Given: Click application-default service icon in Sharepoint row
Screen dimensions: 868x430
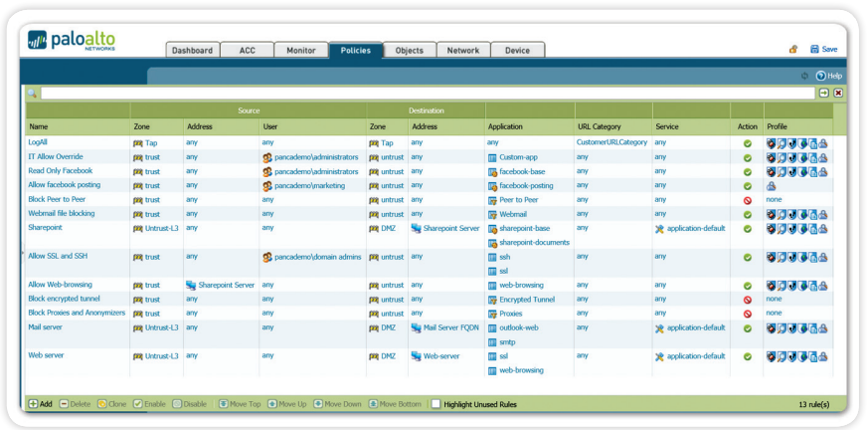Looking at the screenshot, I should (x=659, y=229).
